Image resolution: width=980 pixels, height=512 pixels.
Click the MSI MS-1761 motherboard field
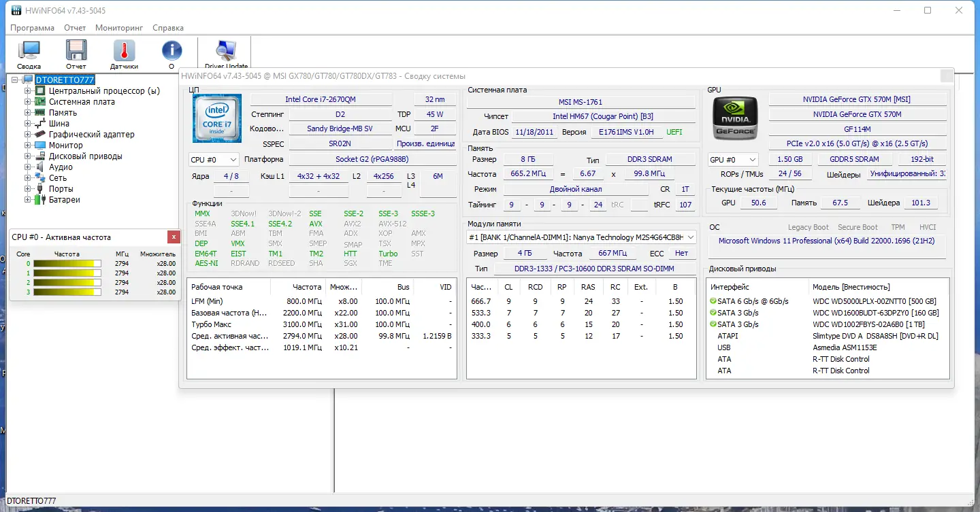click(x=581, y=102)
